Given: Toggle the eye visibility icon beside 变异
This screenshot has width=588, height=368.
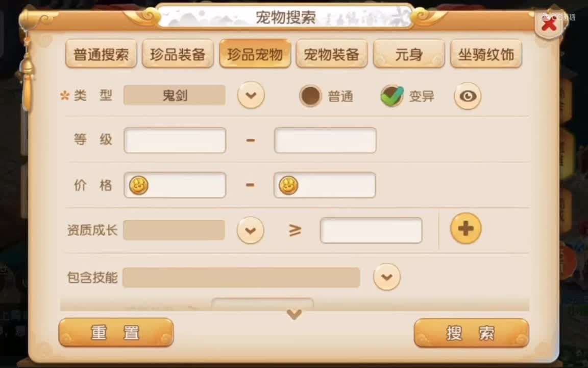Looking at the screenshot, I should pyautogui.click(x=468, y=96).
